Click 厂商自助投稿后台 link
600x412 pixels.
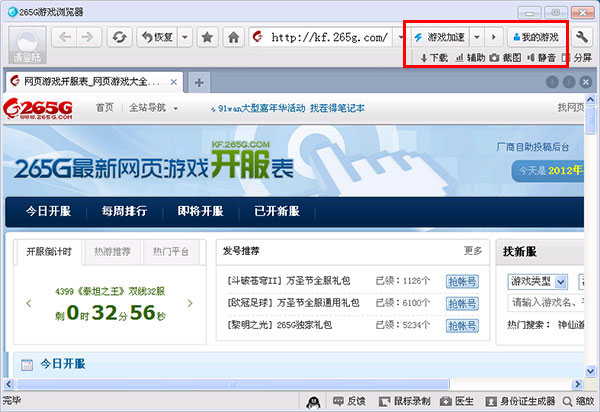532,147
